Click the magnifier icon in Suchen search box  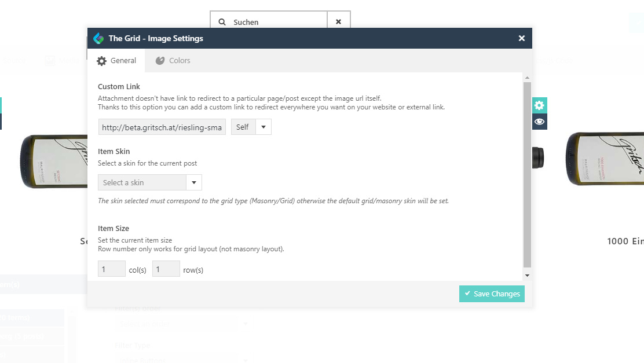pos(222,22)
